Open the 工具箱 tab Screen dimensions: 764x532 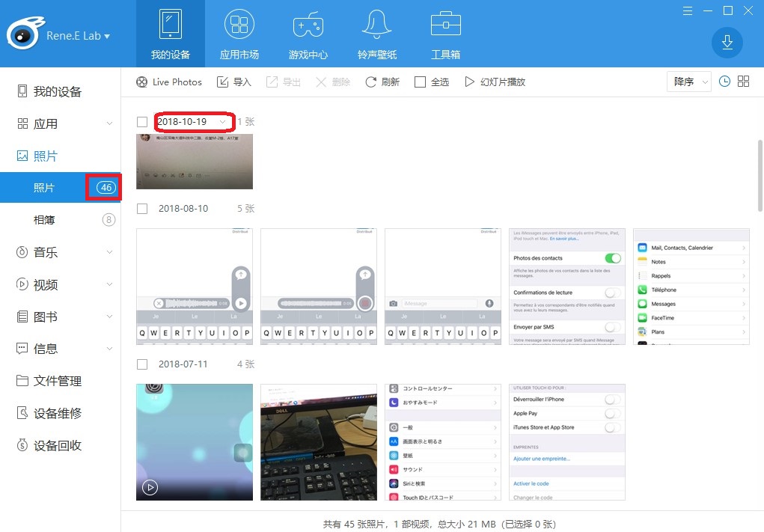tap(445, 34)
